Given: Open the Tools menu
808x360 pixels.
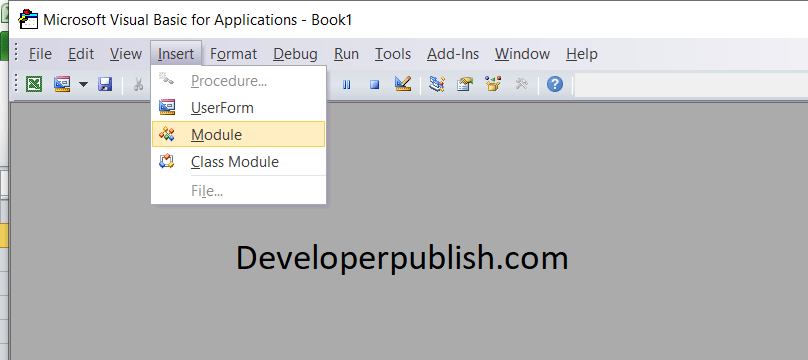Looking at the screenshot, I should point(393,54).
